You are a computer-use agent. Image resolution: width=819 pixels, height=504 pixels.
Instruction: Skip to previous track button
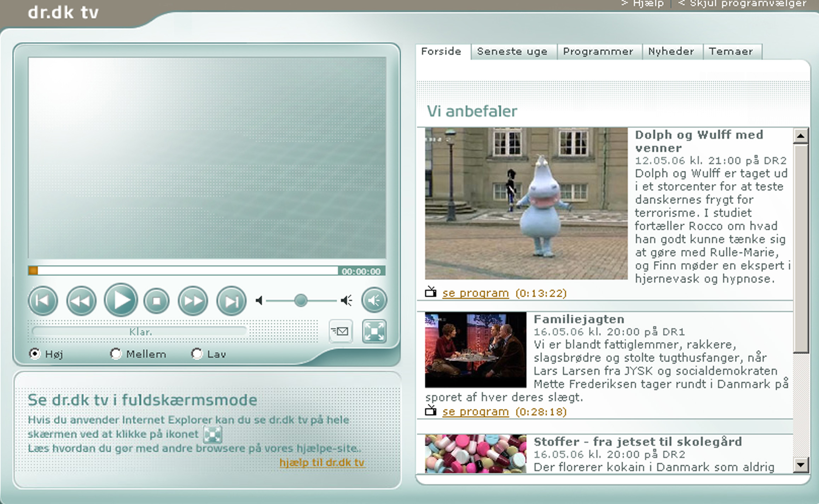point(43,301)
